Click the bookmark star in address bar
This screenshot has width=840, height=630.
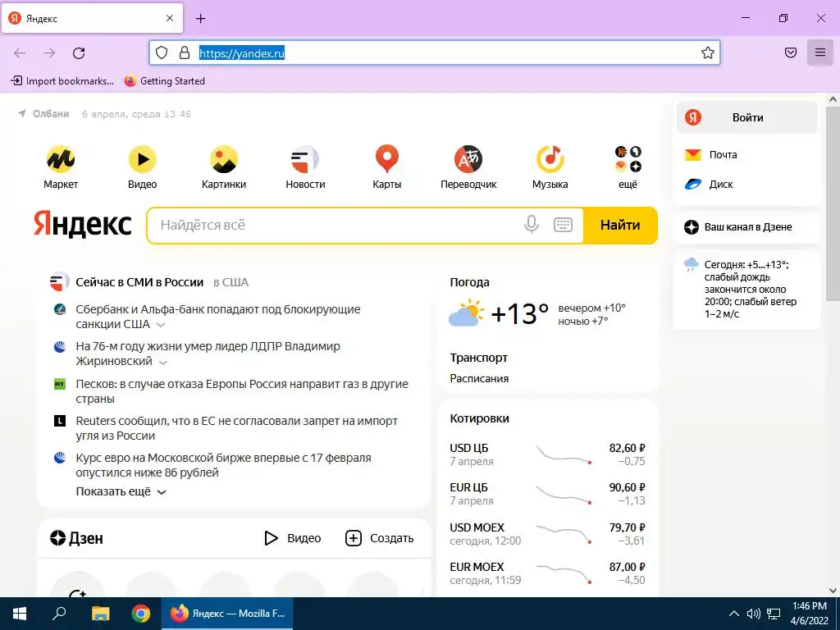[x=708, y=52]
